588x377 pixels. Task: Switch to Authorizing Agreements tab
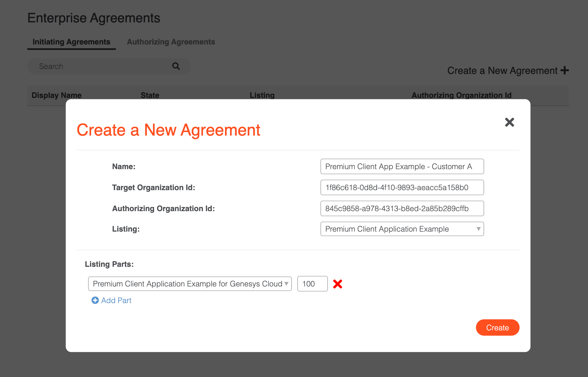coord(171,42)
